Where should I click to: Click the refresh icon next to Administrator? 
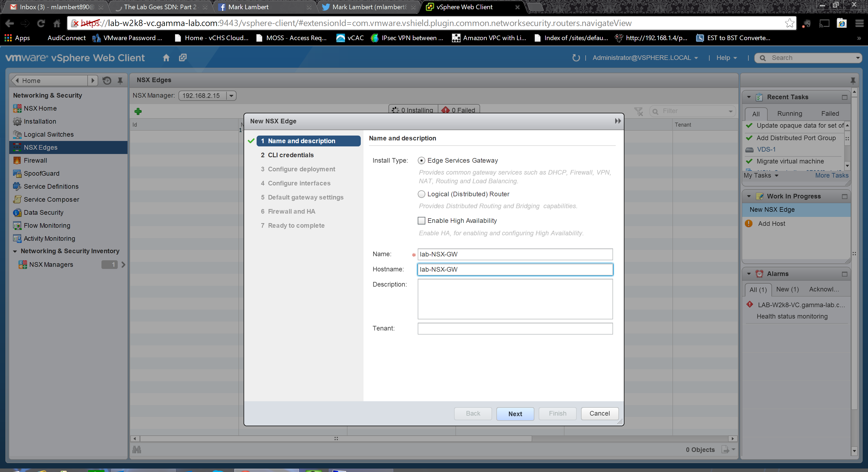[576, 58]
